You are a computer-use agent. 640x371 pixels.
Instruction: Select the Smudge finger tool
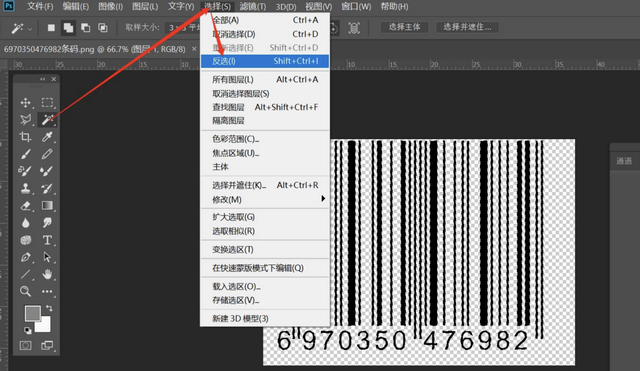47,222
